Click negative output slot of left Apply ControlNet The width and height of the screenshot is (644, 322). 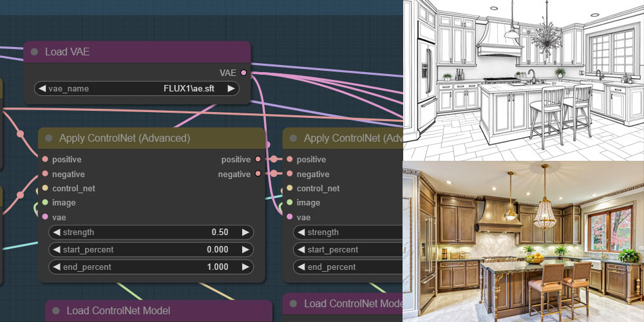coord(258,174)
